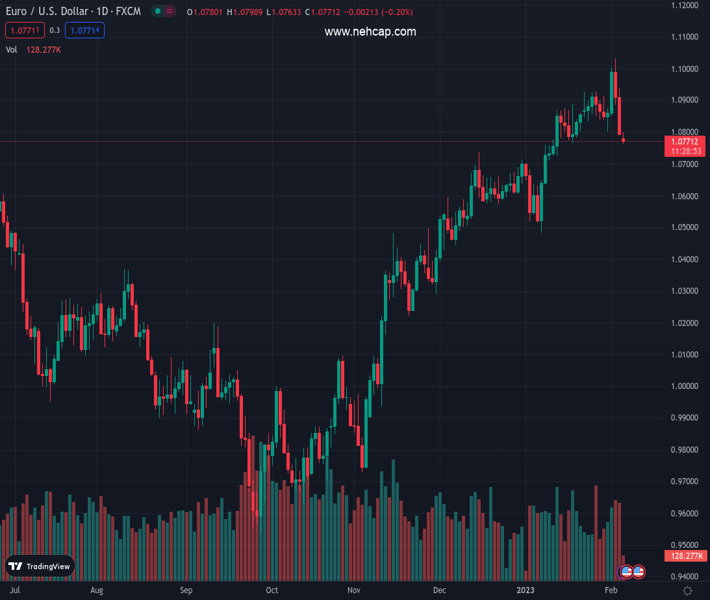Click the 1.11000 price axis label
Screen dimensions: 710x600
(685, 37)
